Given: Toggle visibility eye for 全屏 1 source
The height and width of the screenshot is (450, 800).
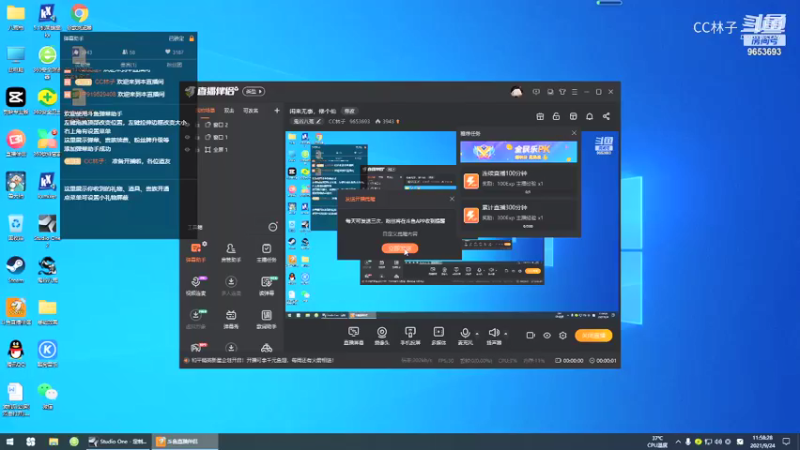Looking at the screenshot, I should 187,149.
